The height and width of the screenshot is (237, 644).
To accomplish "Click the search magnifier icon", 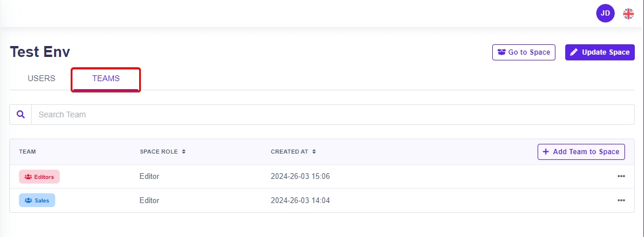I will [21, 114].
